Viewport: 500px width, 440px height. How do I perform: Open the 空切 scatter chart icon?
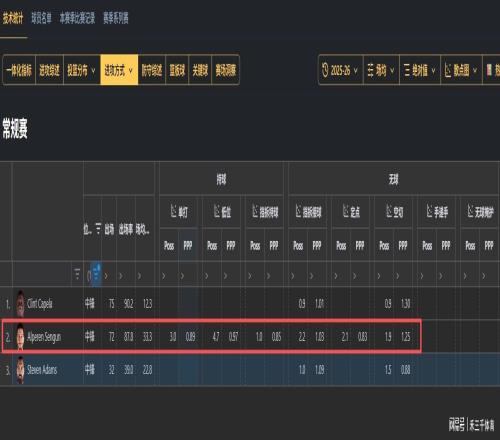[x=389, y=211]
